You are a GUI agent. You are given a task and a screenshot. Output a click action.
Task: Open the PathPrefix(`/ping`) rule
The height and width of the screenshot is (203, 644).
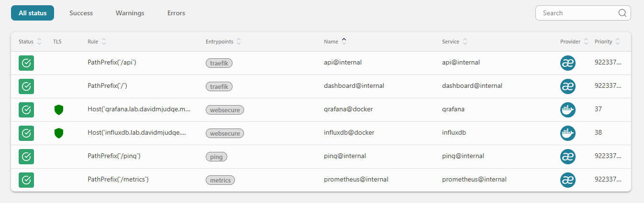point(114,156)
